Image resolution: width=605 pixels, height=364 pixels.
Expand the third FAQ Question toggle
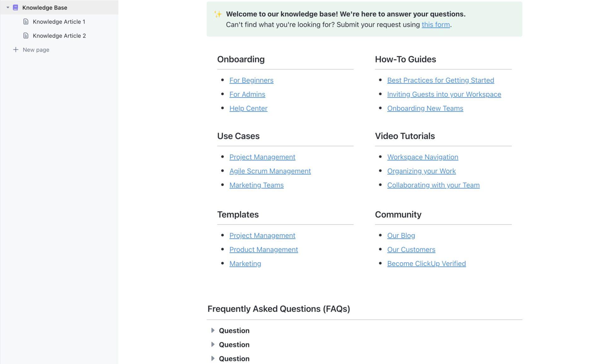coord(213,358)
